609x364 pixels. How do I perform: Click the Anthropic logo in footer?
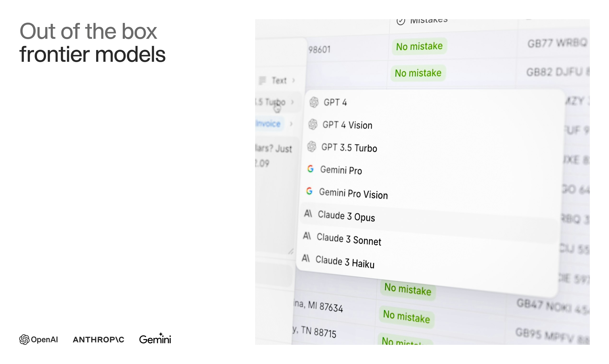99,340
